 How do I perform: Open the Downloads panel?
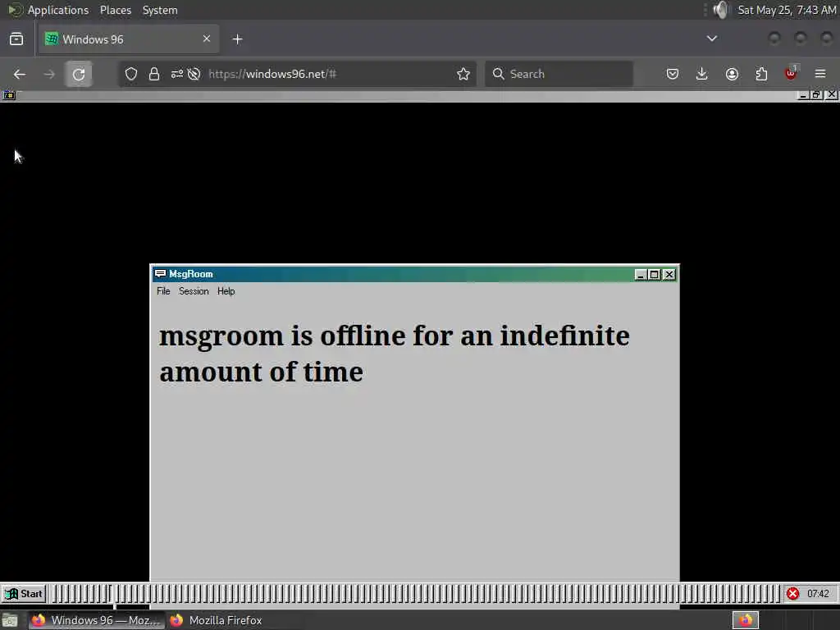coord(702,74)
